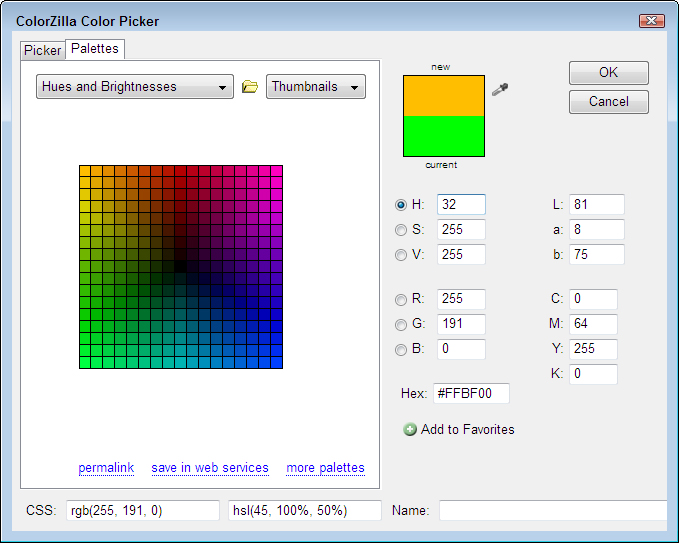This screenshot has height=543, width=679.
Task: Click the green plus Add to Favorites icon
Action: click(x=410, y=430)
